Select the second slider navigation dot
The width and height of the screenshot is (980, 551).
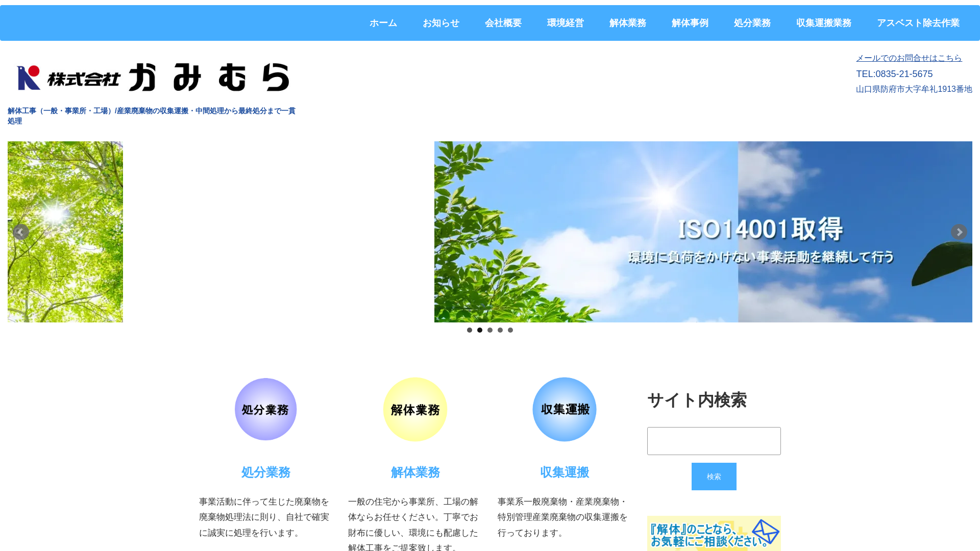pyautogui.click(x=480, y=330)
